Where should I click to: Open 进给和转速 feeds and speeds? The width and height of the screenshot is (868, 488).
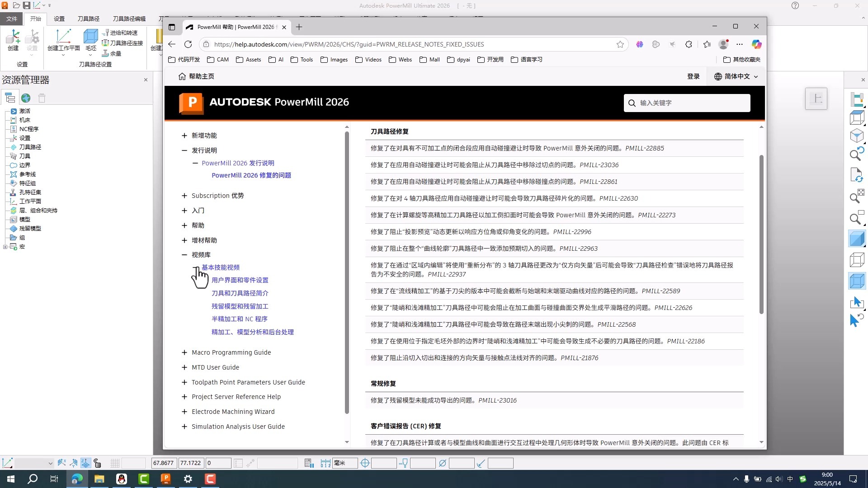coord(120,33)
